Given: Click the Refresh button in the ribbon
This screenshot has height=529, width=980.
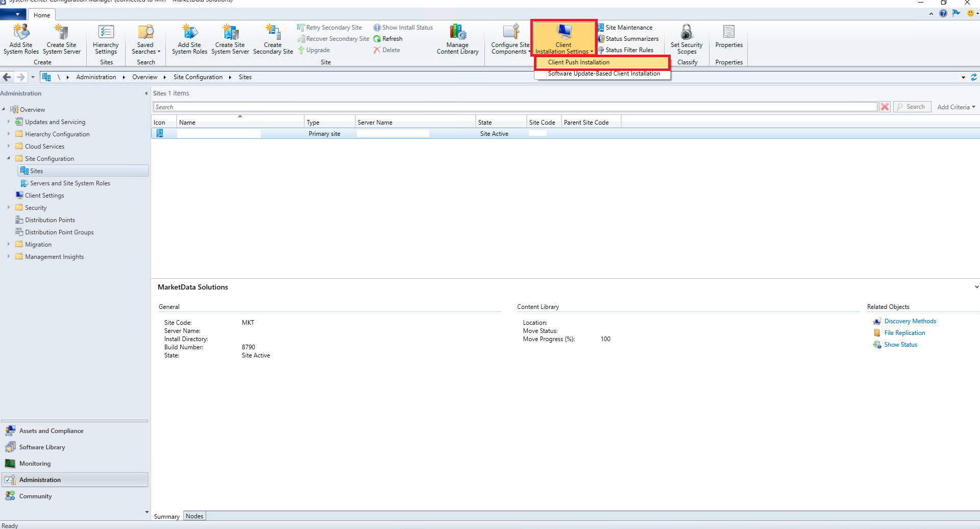Looking at the screenshot, I should click(388, 39).
